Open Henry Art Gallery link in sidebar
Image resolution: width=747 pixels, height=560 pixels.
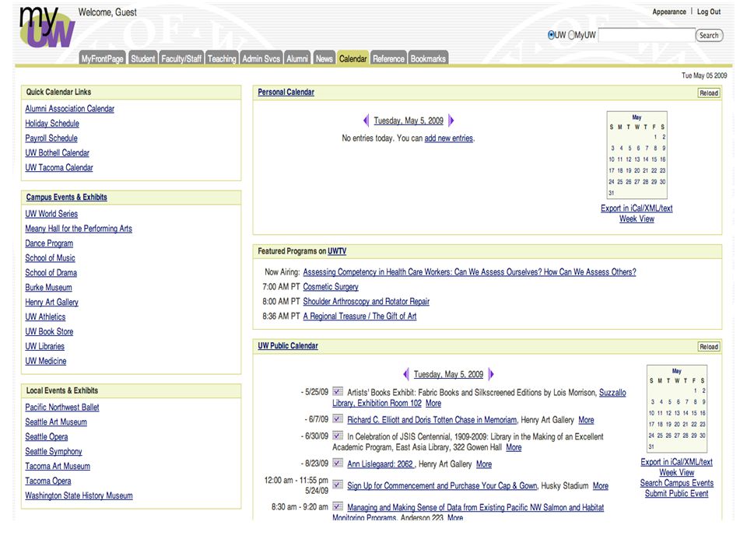coord(51,303)
